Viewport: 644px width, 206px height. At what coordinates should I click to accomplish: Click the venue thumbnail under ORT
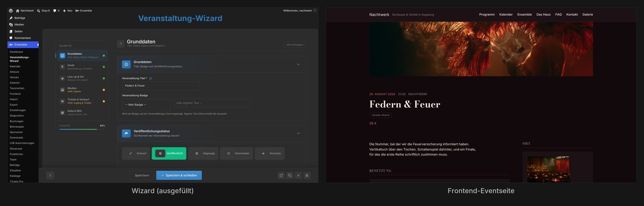click(x=549, y=169)
